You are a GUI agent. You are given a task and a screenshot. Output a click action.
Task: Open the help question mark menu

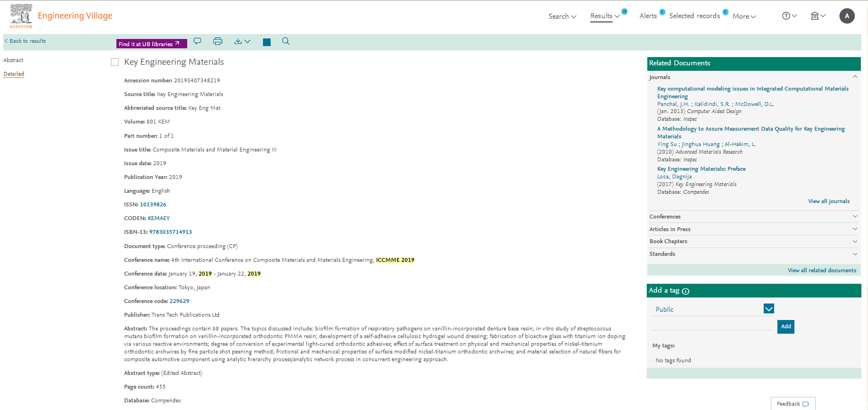pyautogui.click(x=789, y=16)
